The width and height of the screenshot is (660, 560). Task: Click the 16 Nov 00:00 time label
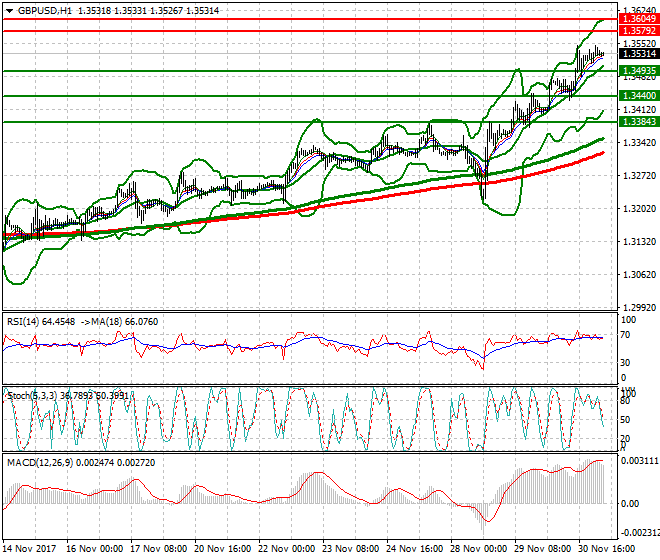pos(95,549)
